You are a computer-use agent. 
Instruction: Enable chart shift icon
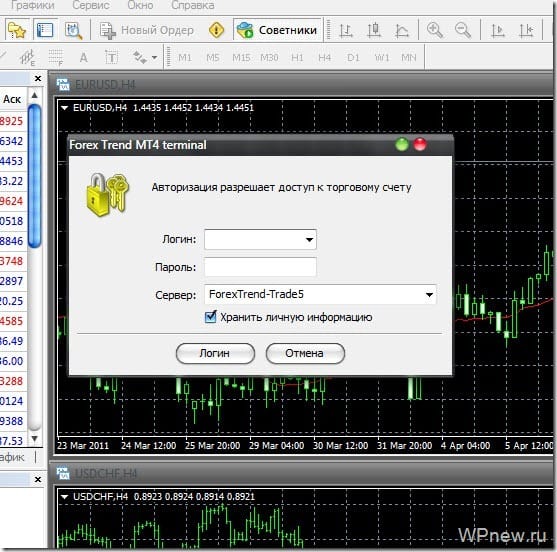pos(526,31)
